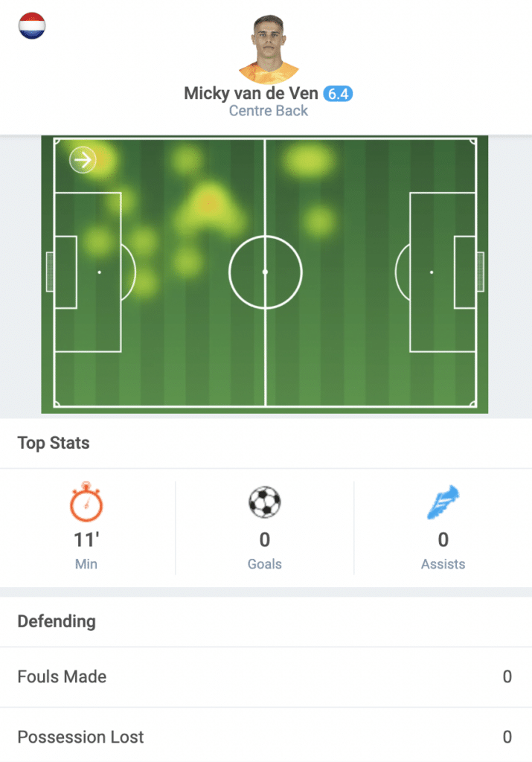Click the orange stopwatch minutes icon

pos(86,502)
